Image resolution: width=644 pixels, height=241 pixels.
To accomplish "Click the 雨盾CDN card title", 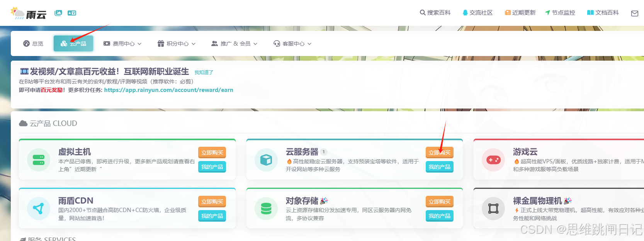I will [76, 201].
